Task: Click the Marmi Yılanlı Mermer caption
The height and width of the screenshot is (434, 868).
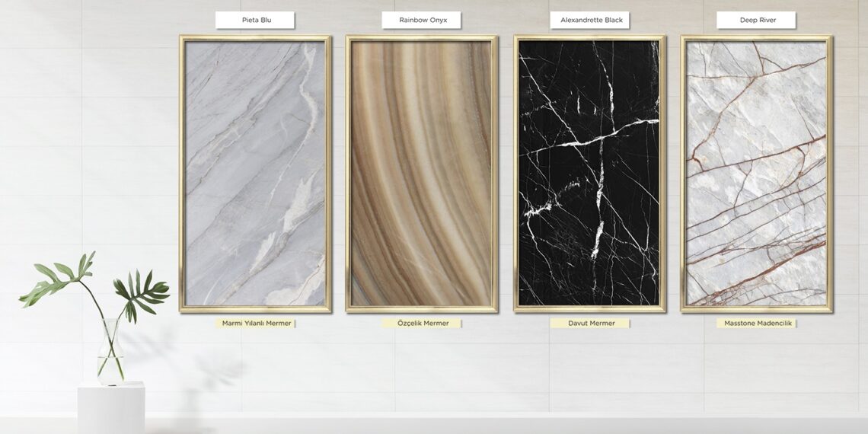Action: [x=256, y=324]
